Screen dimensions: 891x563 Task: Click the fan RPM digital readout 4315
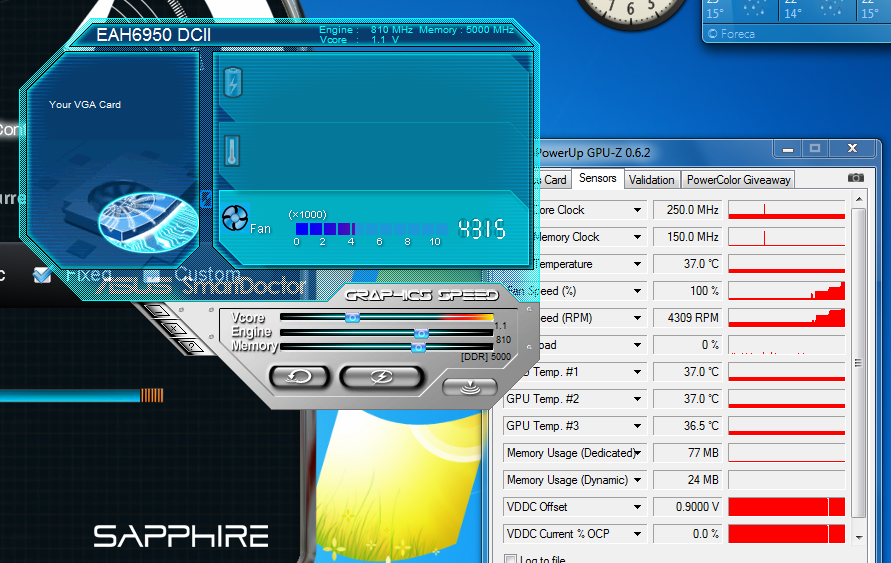pyautogui.click(x=481, y=229)
